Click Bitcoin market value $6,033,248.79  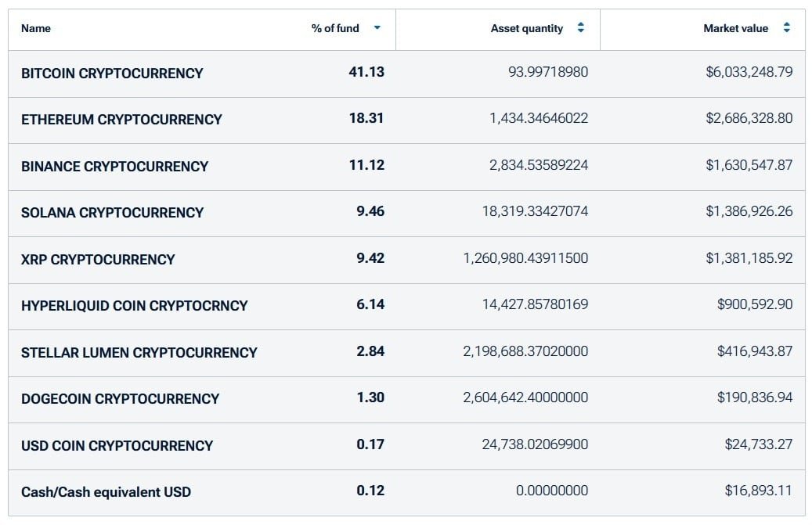tap(749, 72)
